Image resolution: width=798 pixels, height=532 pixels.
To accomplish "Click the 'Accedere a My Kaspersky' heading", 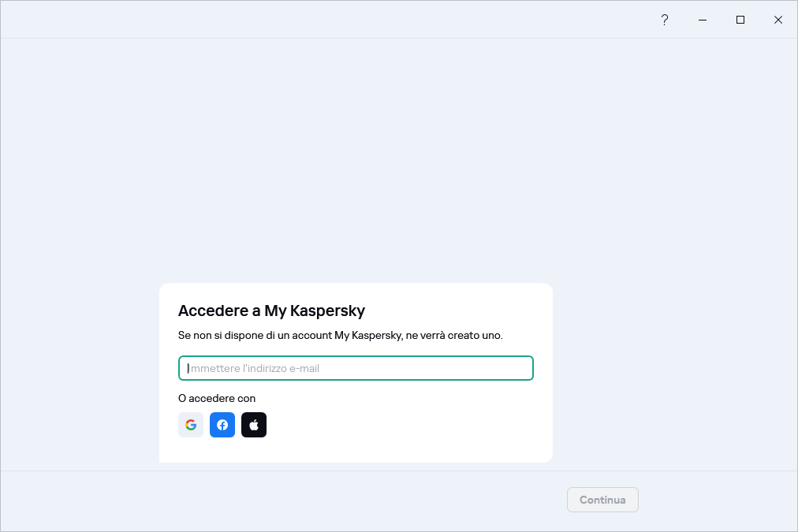I will click(x=271, y=311).
